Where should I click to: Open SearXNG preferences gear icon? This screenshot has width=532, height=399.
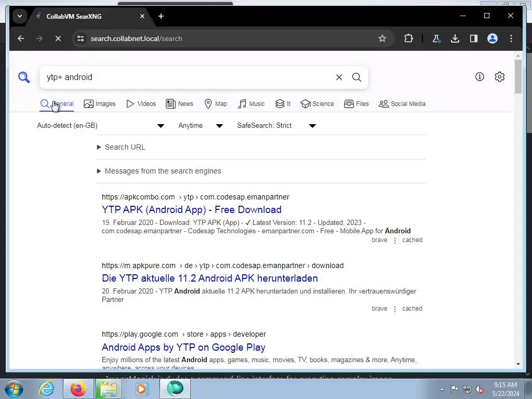(499, 77)
